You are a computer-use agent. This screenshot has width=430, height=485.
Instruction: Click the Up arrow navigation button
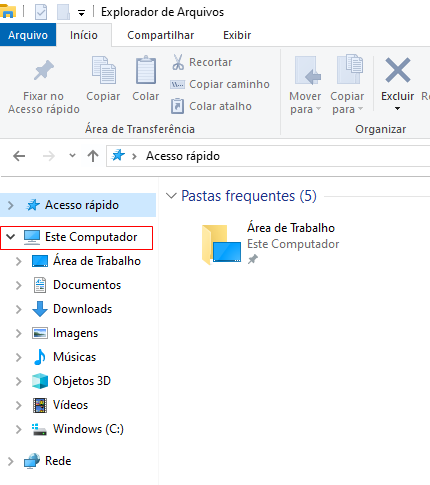[93, 156]
